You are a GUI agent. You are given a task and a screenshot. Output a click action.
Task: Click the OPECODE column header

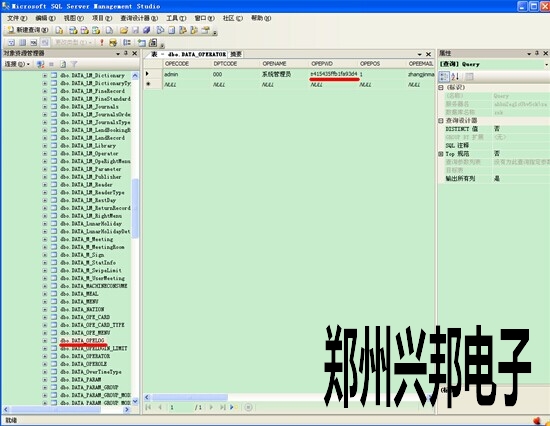coord(187,64)
